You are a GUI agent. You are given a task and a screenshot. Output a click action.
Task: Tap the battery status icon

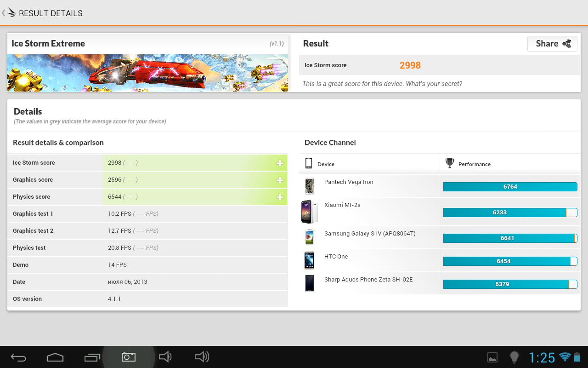tap(577, 357)
